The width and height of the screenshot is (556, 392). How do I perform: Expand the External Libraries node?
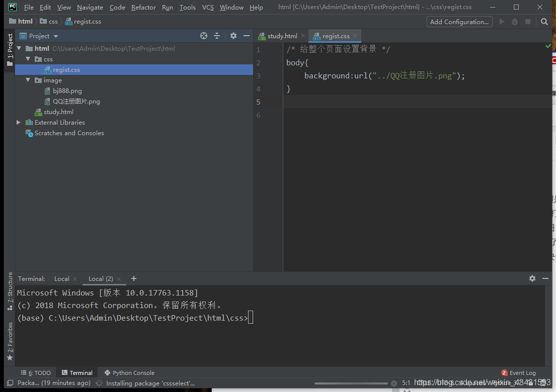coord(19,122)
